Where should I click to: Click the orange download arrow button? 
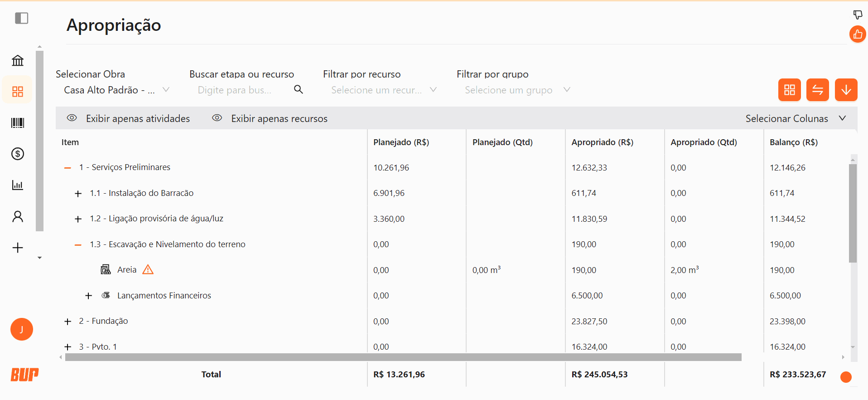[846, 90]
